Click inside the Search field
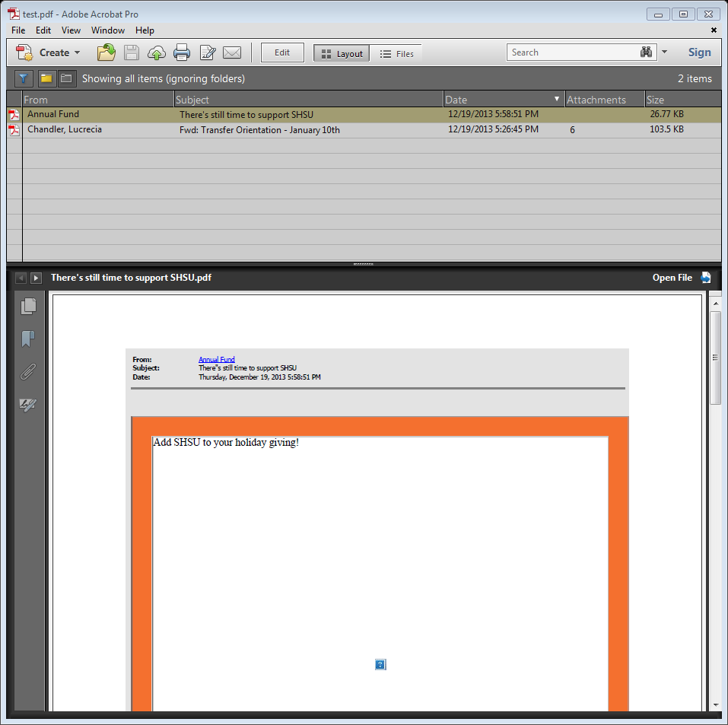Viewport: 728px width, 725px height. (573, 52)
